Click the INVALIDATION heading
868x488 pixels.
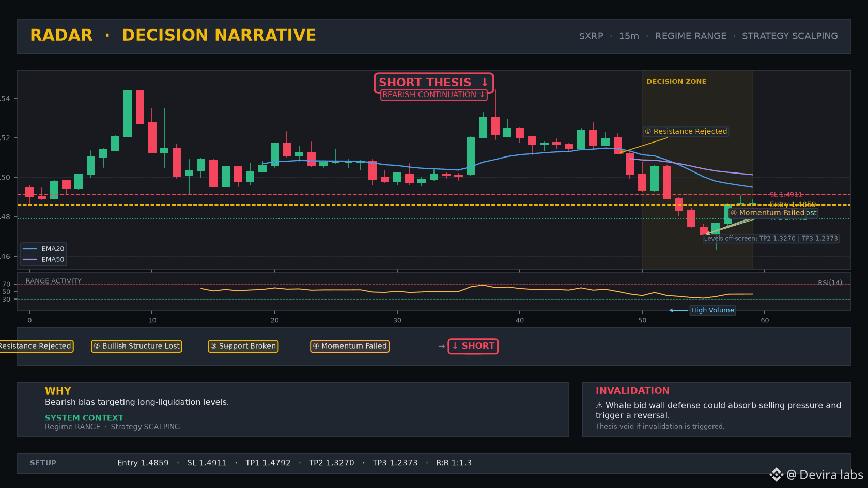click(632, 391)
